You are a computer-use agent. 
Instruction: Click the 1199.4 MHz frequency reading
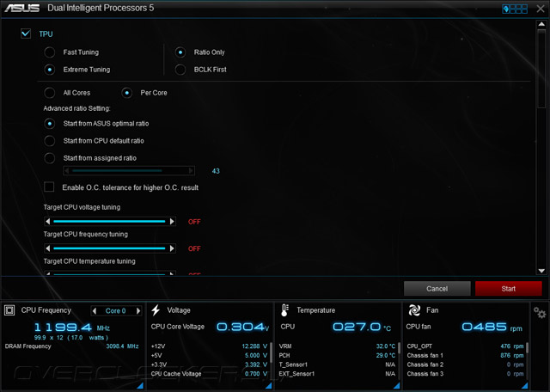click(72, 328)
